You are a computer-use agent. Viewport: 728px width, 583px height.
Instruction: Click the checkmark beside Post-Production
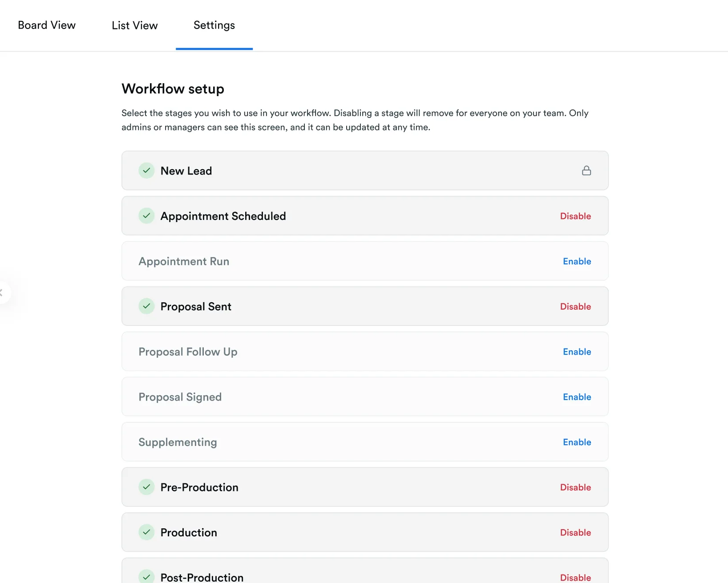(x=146, y=577)
